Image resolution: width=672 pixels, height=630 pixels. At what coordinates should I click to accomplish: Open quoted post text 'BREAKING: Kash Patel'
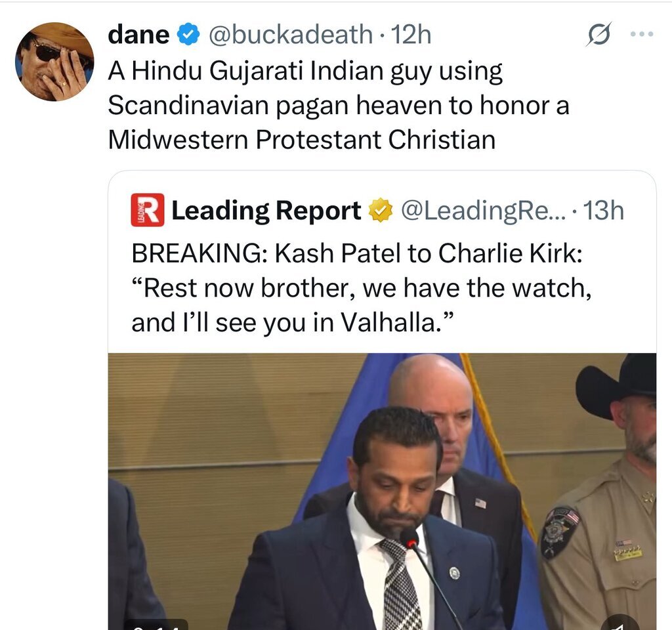[362, 287]
